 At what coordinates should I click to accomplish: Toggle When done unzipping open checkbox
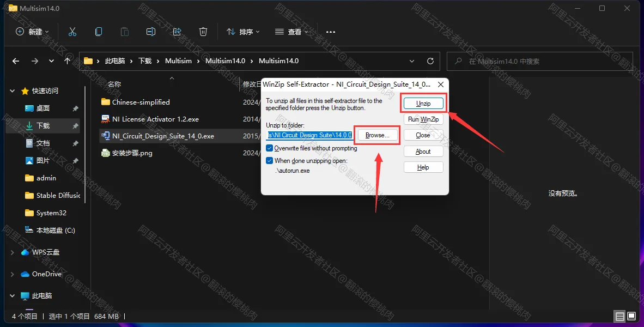pos(270,161)
